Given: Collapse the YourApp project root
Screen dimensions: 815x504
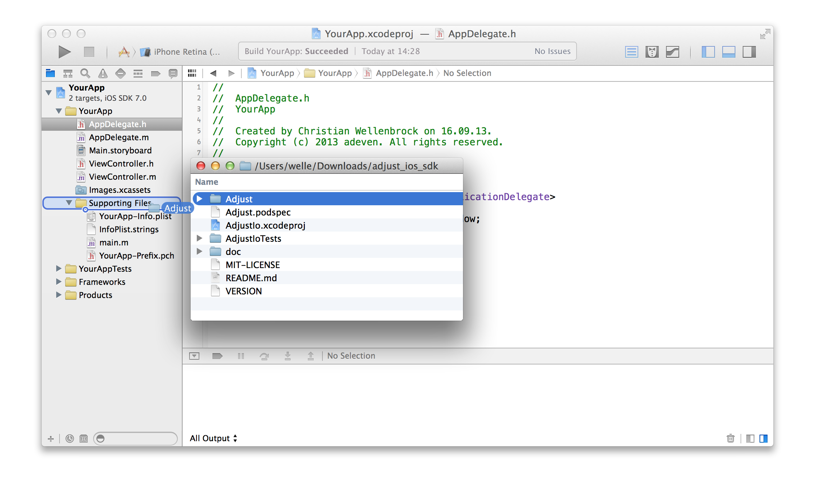Looking at the screenshot, I should [x=49, y=93].
